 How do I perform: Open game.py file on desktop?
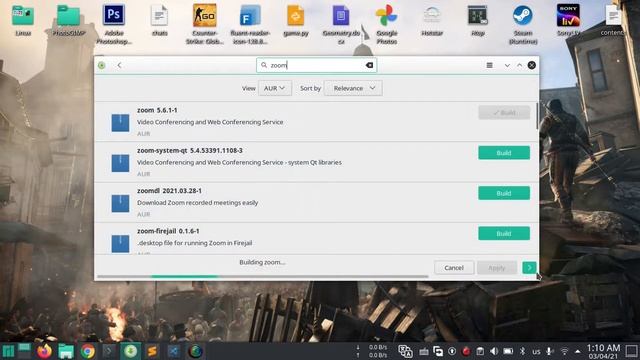296,20
